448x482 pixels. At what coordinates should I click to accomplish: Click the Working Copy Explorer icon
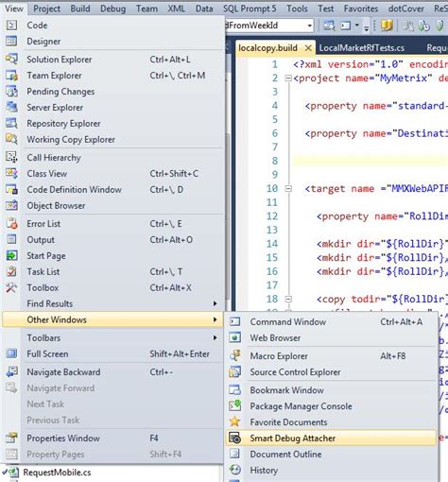click(x=11, y=139)
